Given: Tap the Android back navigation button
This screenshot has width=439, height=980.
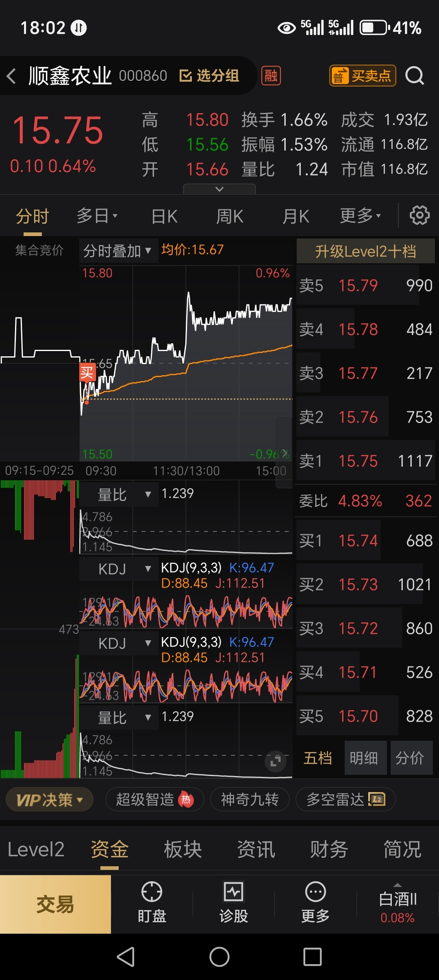Looking at the screenshot, I should tap(126, 957).
